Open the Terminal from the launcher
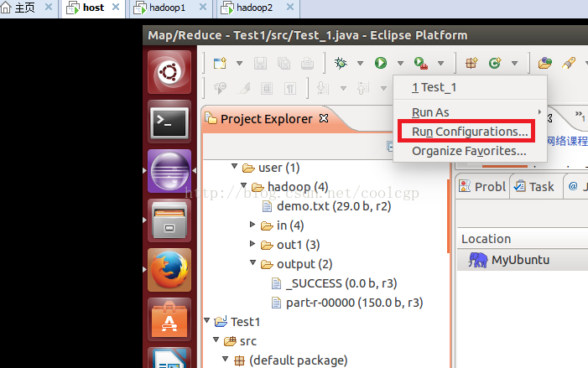This screenshot has width=588, height=368. pos(169,122)
